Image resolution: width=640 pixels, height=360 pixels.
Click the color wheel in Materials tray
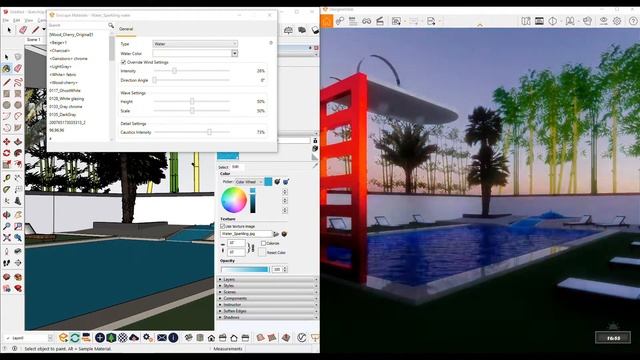point(234,200)
